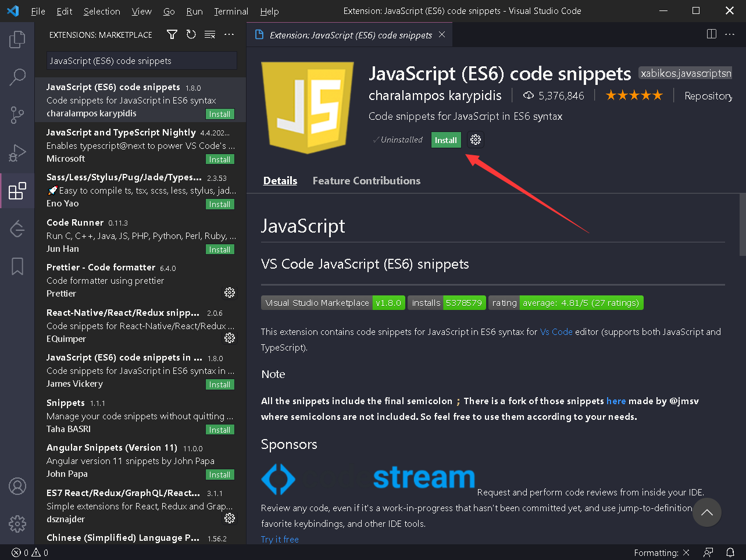The height and width of the screenshot is (560, 746).
Task: Open the Bookmarks icon in activity bar
Action: [x=17, y=266]
